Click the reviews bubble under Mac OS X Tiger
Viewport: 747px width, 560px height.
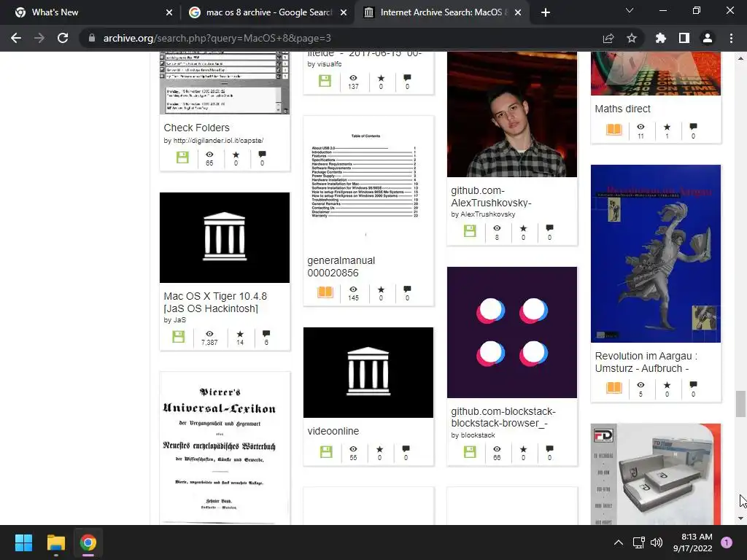pyautogui.click(x=266, y=333)
